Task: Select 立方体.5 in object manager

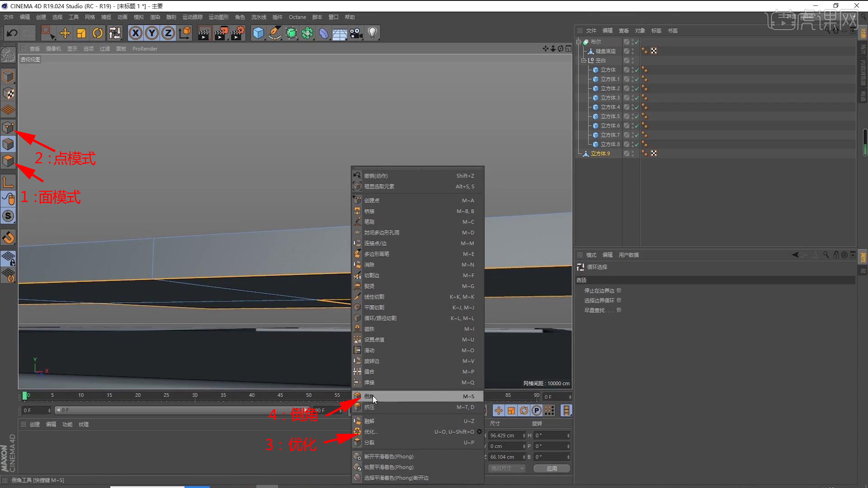Action: click(x=610, y=116)
